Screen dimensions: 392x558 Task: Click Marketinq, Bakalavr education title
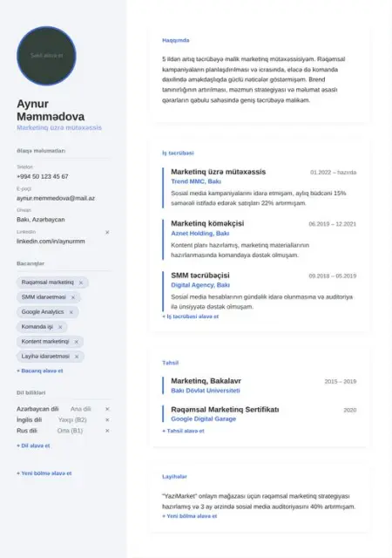(206, 381)
